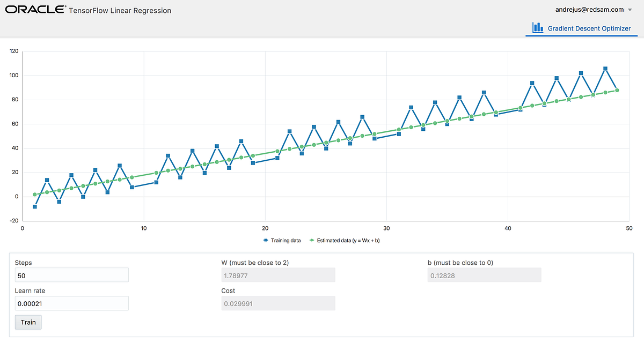Toggle the Estimated data series visibility
644x343 pixels.
(x=349, y=240)
